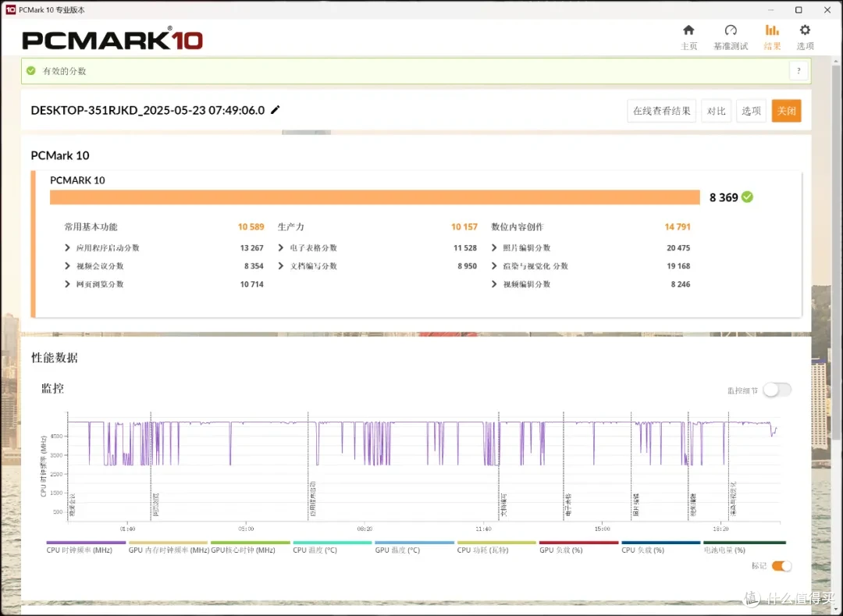Select the 视频会议 chart marker
This screenshot has width=843, height=616.
pyautogui.click(x=73, y=505)
